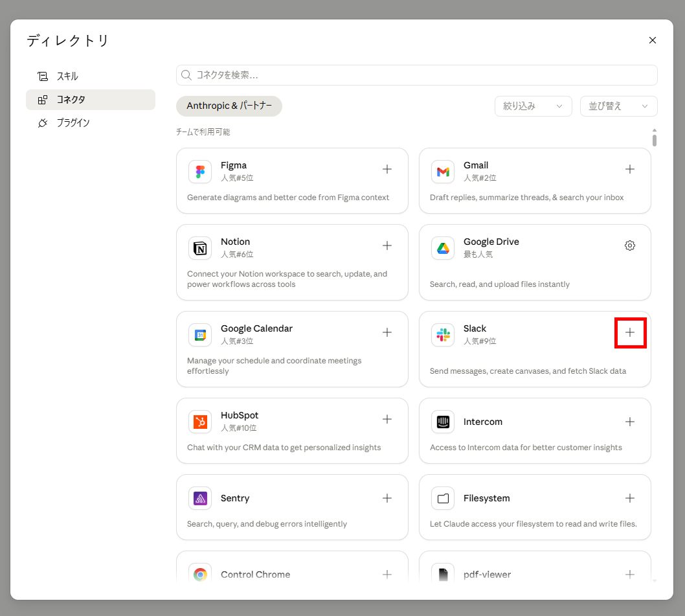Click the pdf-viewer document icon
The height and width of the screenshot is (616, 685).
(x=443, y=574)
